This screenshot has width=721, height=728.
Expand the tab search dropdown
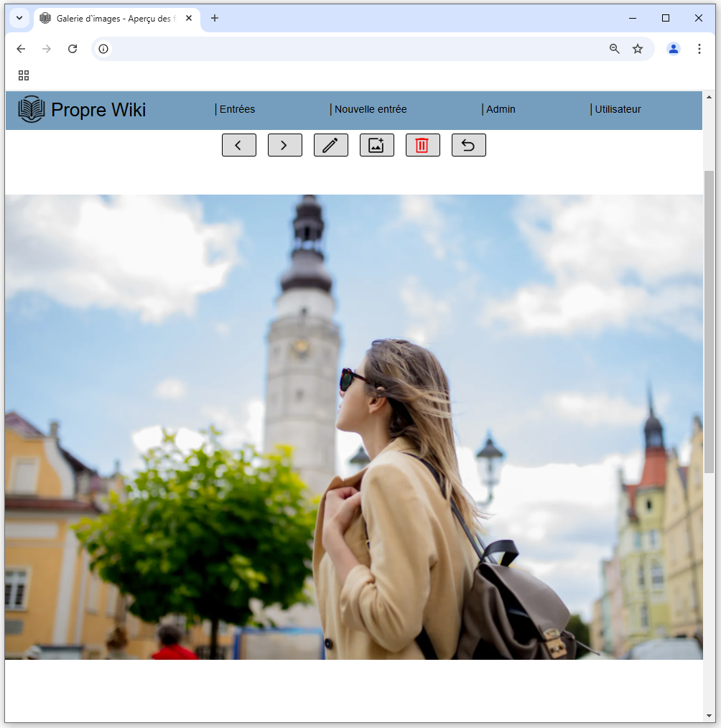(x=19, y=18)
